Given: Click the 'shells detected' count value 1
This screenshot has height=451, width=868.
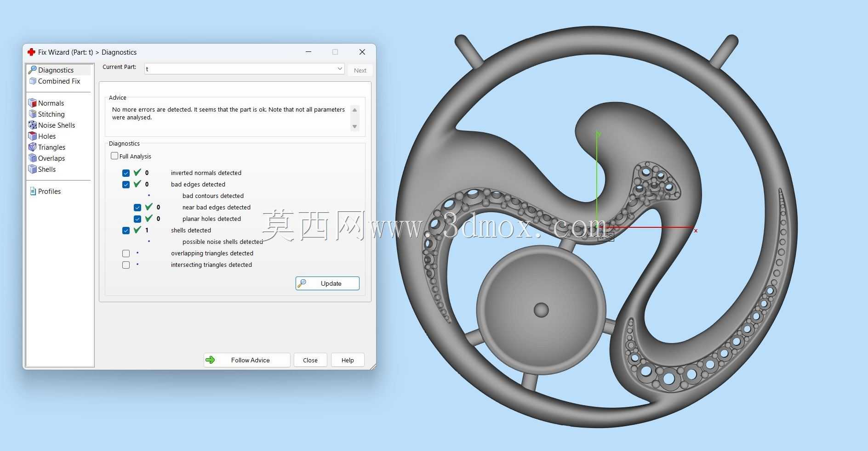Looking at the screenshot, I should point(147,230).
